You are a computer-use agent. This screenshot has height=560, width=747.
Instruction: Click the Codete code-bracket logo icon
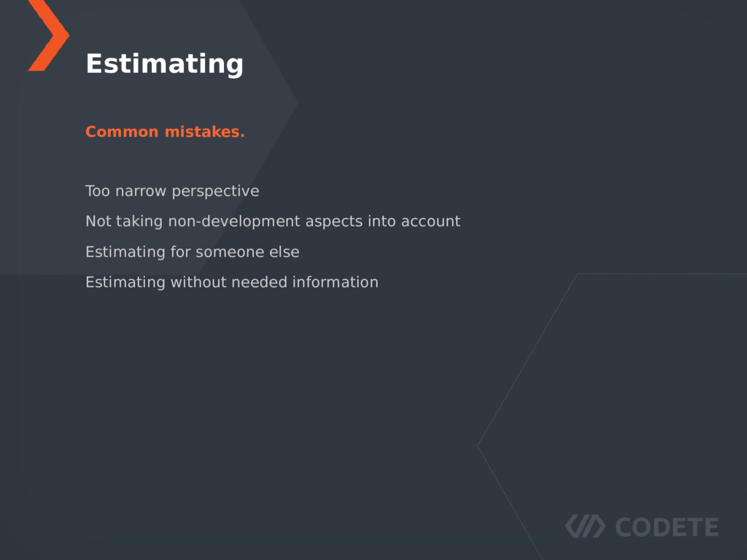(585, 526)
